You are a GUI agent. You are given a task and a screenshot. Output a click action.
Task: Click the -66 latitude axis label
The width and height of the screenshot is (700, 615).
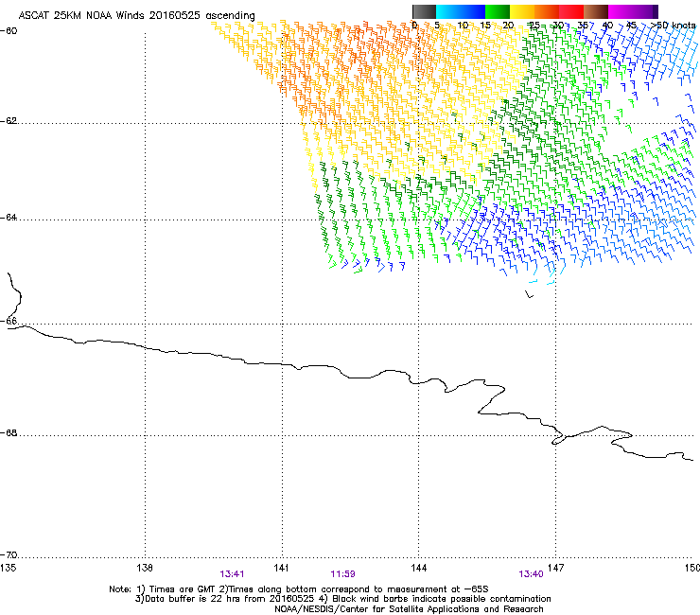(x=9, y=321)
